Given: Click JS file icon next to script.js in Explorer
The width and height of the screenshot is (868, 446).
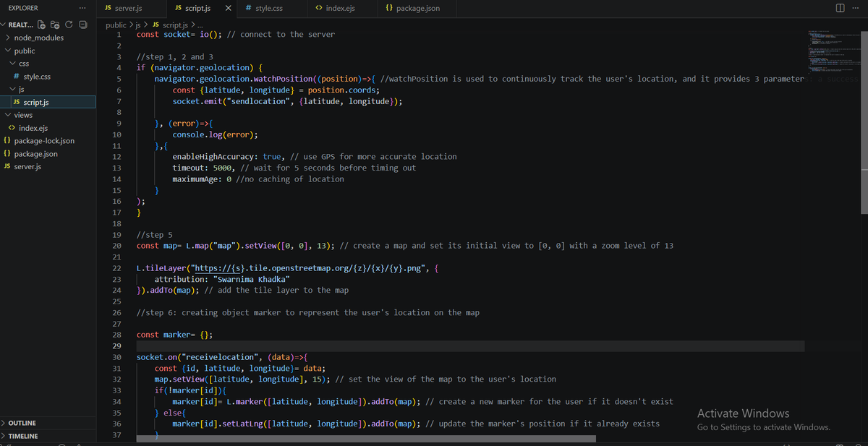Looking at the screenshot, I should pyautogui.click(x=17, y=103).
